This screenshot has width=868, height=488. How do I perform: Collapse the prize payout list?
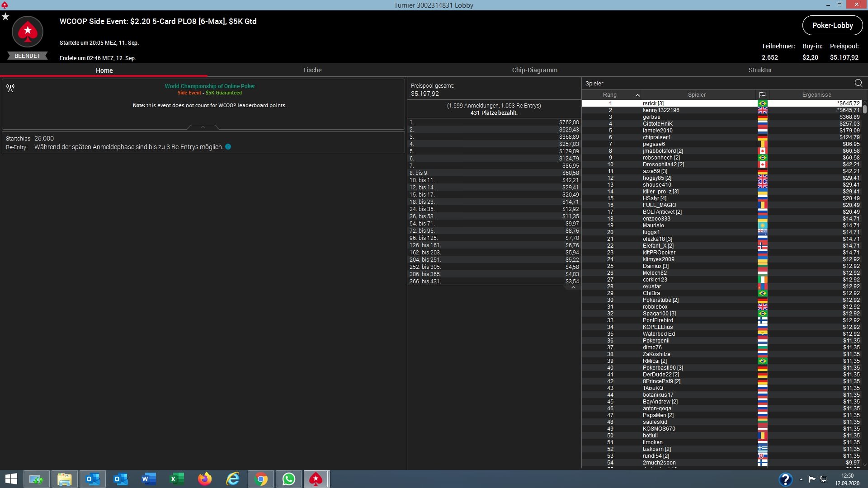coord(573,287)
